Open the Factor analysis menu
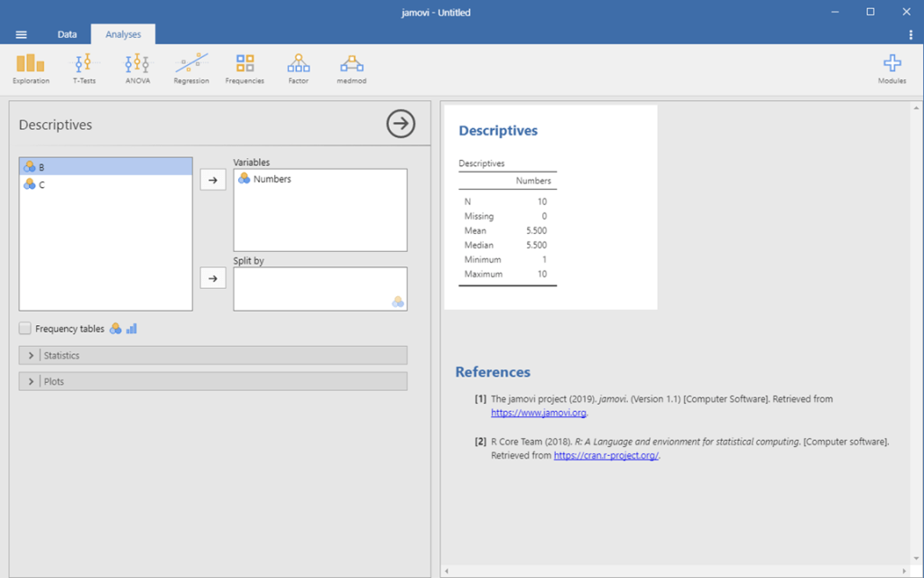The image size is (924, 578). click(298, 68)
